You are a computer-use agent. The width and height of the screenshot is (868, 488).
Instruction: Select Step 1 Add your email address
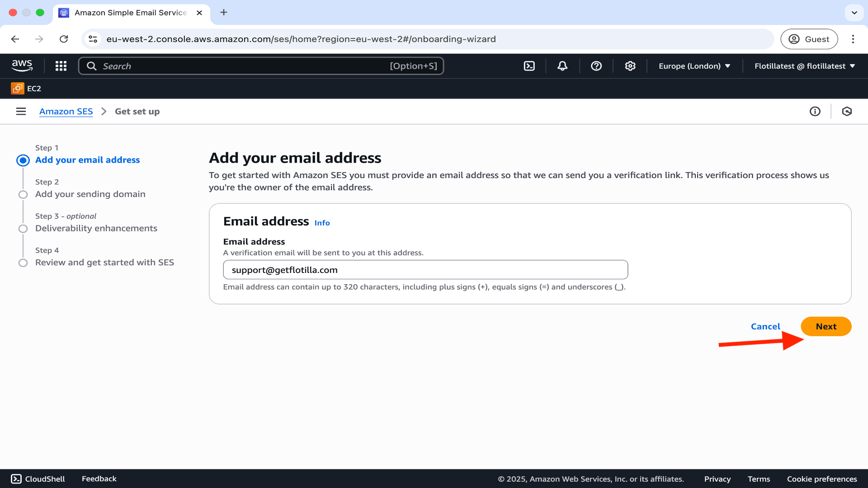point(87,160)
